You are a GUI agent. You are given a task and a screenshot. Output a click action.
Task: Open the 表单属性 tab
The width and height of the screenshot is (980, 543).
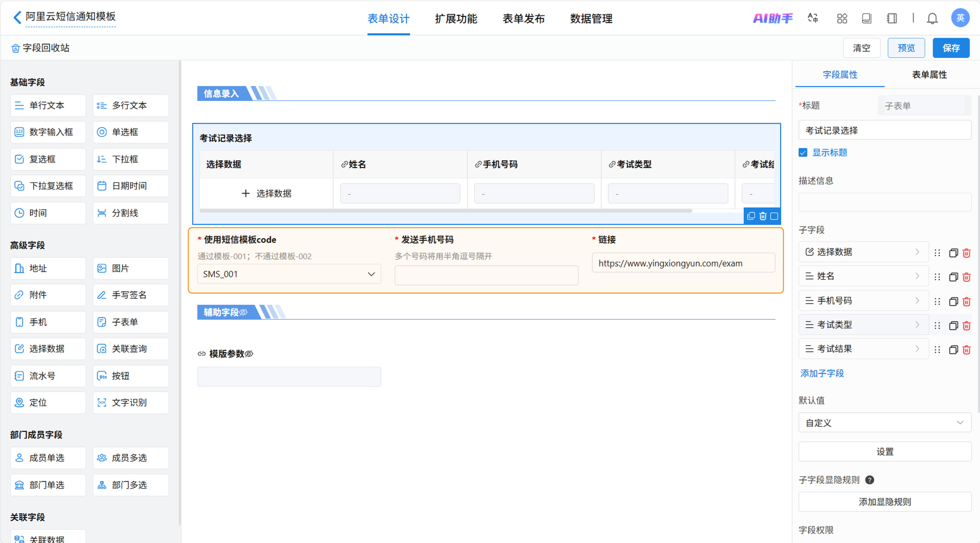click(x=929, y=75)
